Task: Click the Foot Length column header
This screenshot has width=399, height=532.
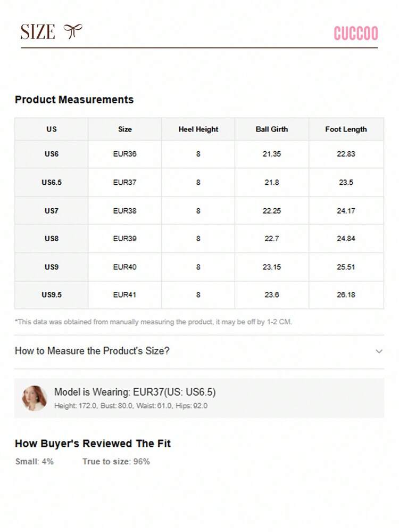Action: [346, 129]
